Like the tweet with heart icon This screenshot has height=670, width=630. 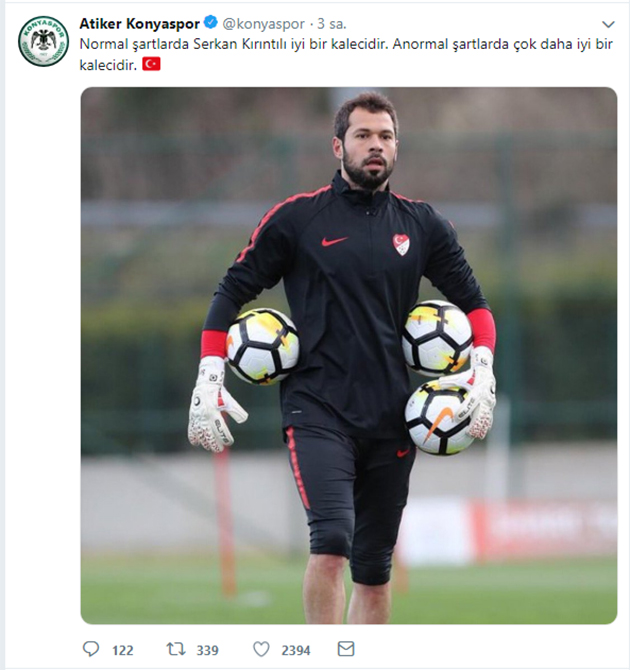(x=261, y=649)
